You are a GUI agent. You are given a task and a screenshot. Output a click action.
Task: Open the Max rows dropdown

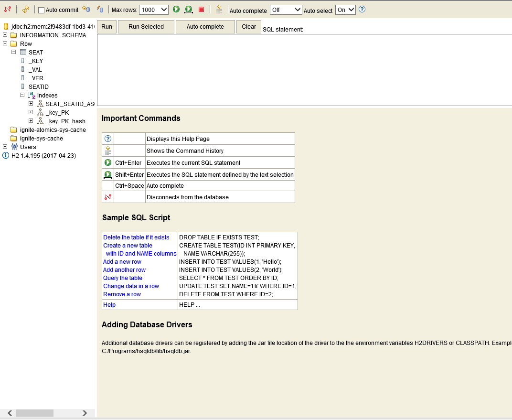click(154, 10)
